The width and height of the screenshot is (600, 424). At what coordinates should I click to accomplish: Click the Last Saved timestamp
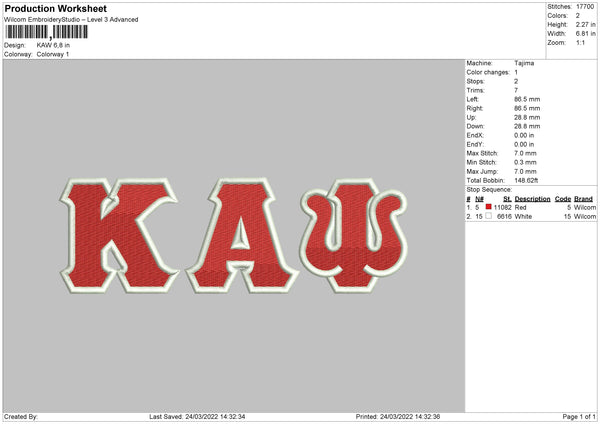coord(197,417)
